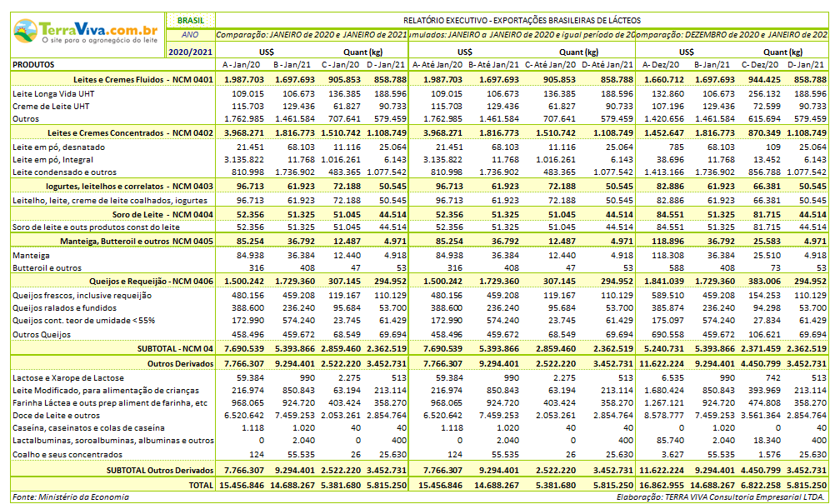The image size is (830, 504).
Task: Click the Leites e Cremes Fluidos NCM 0401 row label
Action: click(143, 79)
